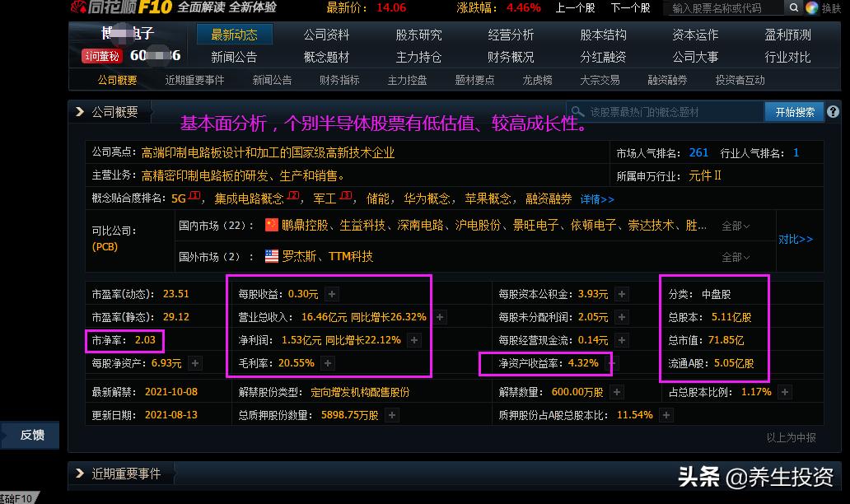Click the plus icon beside 每股收益
This screenshot has width=850, height=504.
330,292
